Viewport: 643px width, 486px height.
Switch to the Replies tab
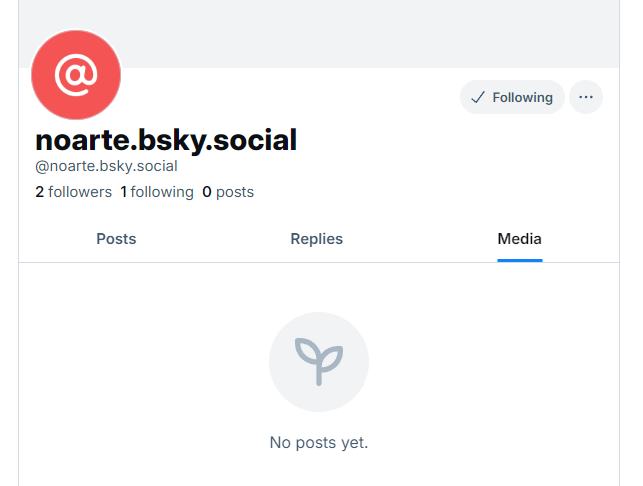point(317,239)
